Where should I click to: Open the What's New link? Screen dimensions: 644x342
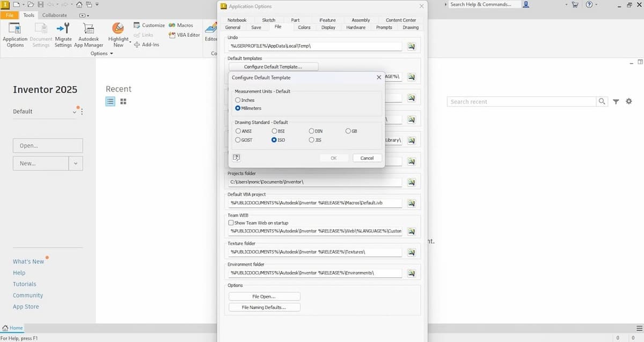coord(28,262)
